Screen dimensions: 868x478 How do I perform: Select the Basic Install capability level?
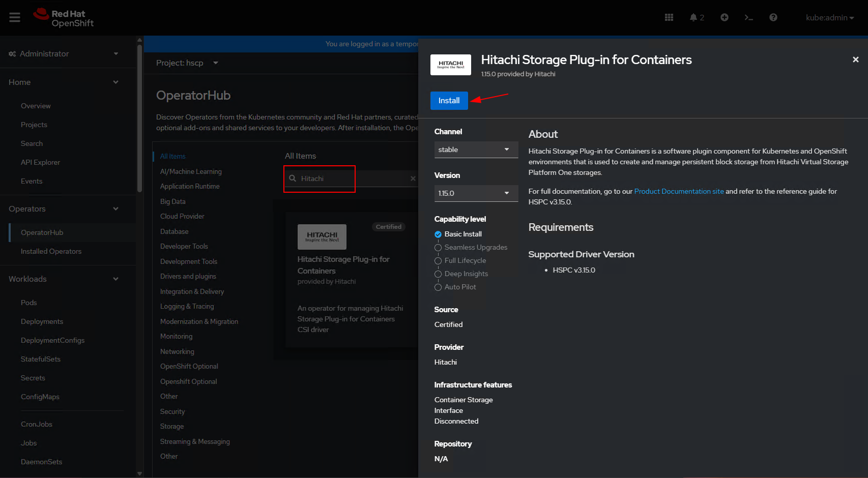(x=458, y=234)
